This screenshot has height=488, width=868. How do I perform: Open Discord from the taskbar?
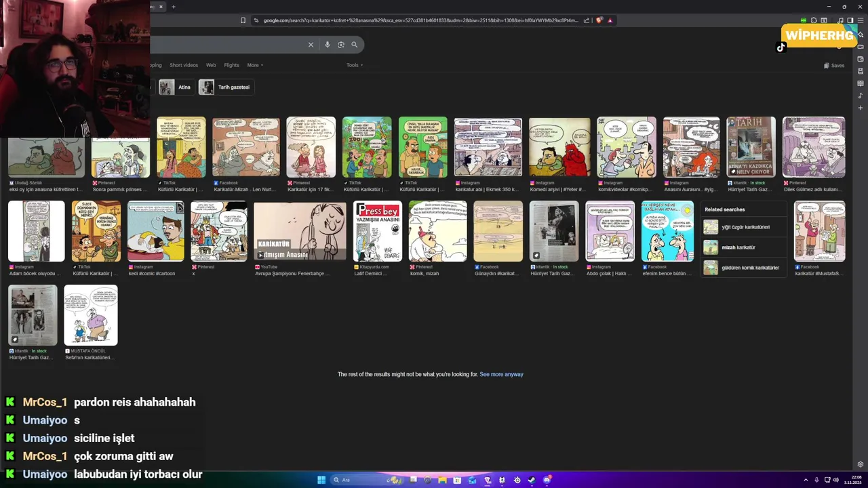[x=547, y=480]
